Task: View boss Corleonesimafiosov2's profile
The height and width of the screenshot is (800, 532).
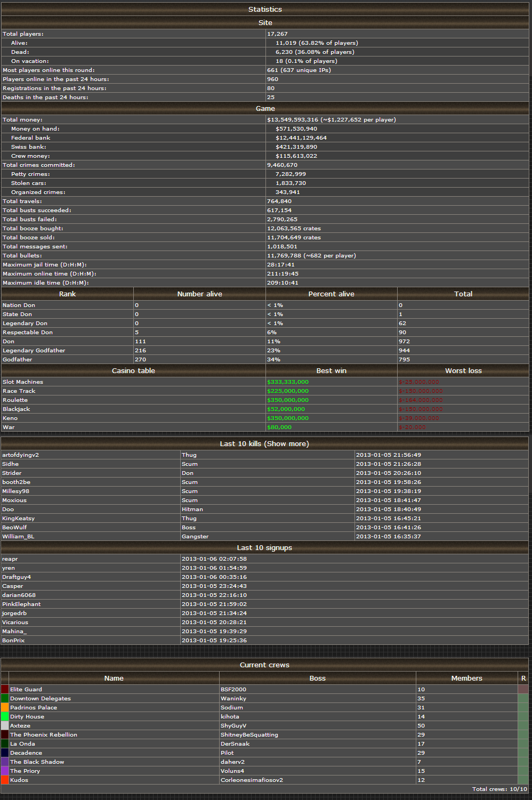Action: tap(252, 780)
